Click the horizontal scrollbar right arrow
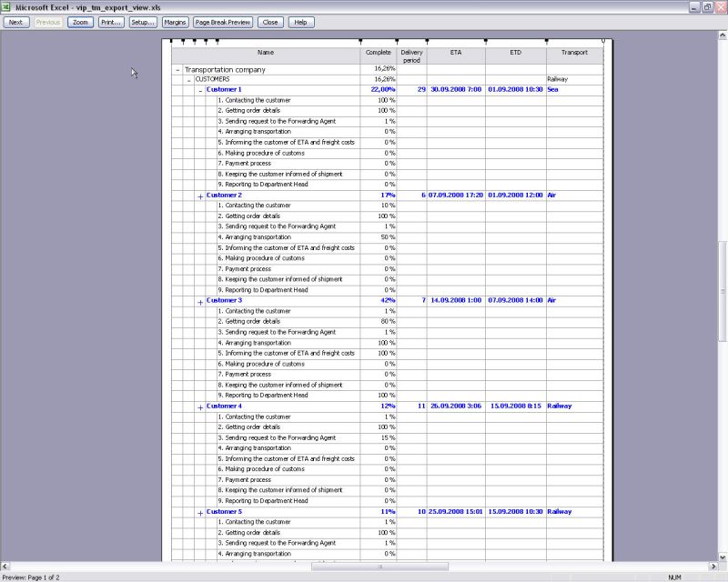Image resolution: width=728 pixels, height=582 pixels. [713, 567]
